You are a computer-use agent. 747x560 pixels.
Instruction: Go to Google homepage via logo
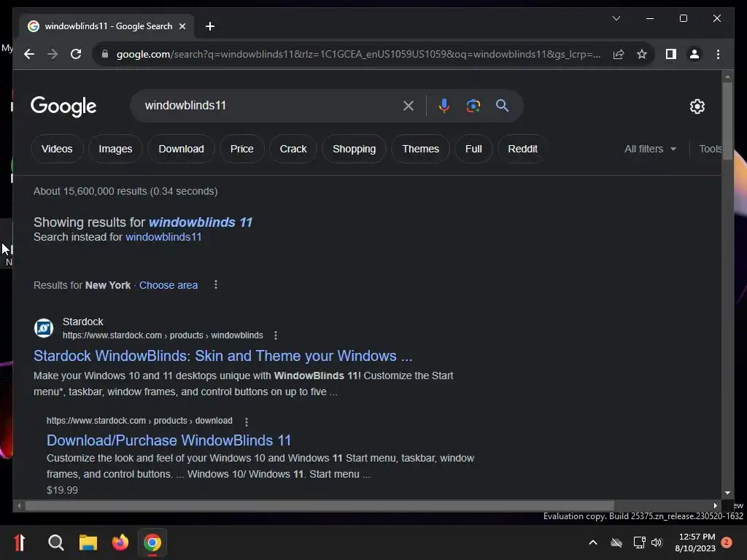pos(63,106)
